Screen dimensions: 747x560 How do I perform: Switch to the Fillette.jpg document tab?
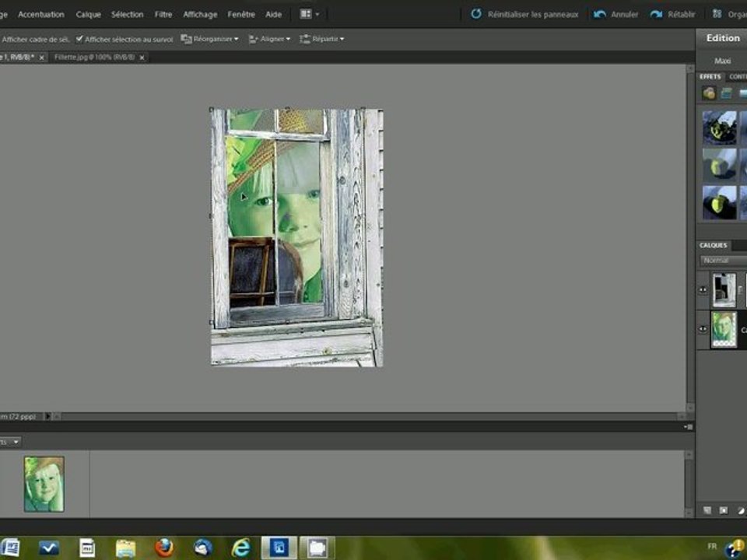(93, 58)
